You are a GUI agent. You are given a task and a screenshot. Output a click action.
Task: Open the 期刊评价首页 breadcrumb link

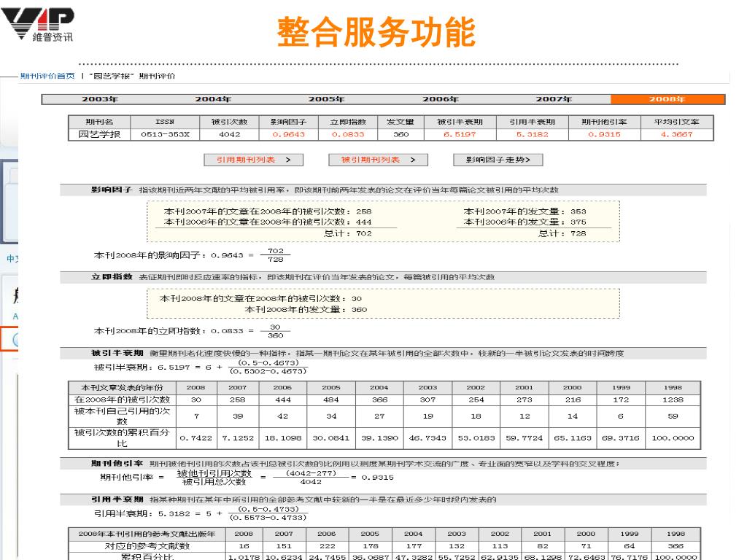(x=47, y=76)
